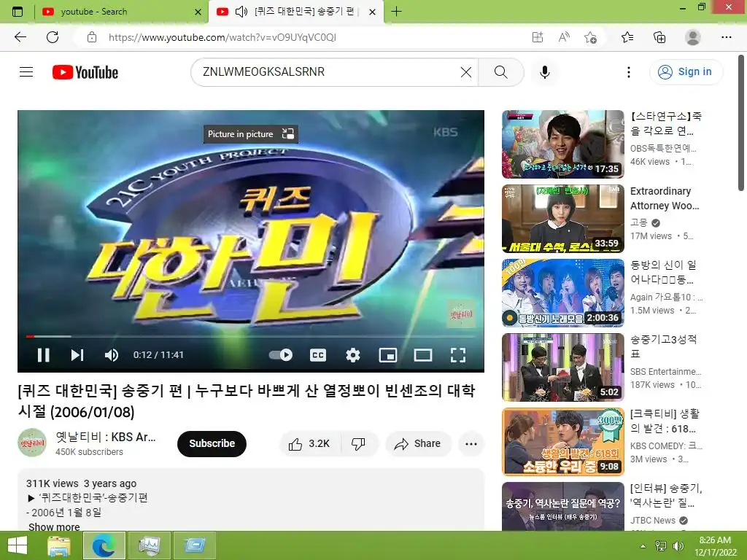The image size is (747, 560).
Task: Click the Picture in picture overlay button
Action: pos(251,134)
